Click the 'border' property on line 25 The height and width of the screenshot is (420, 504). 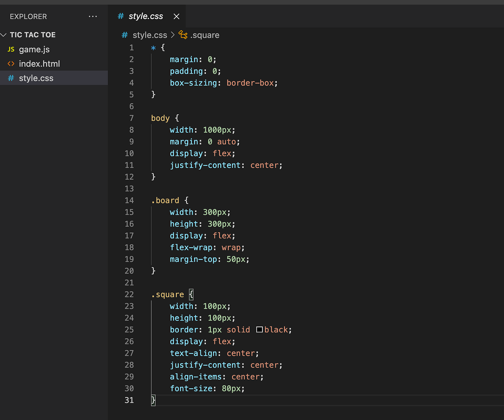[x=184, y=329]
